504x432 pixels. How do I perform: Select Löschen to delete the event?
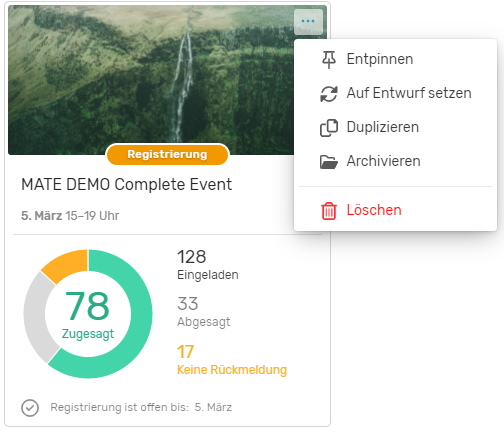395,210
